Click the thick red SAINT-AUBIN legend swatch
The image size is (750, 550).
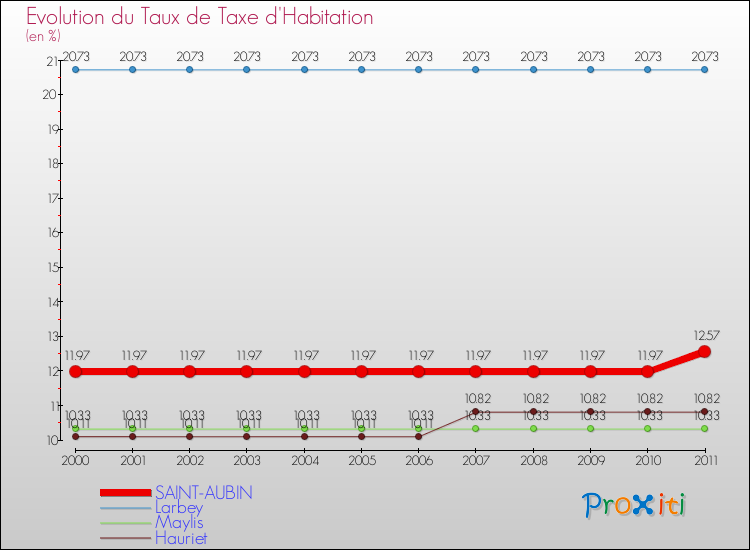tap(126, 493)
